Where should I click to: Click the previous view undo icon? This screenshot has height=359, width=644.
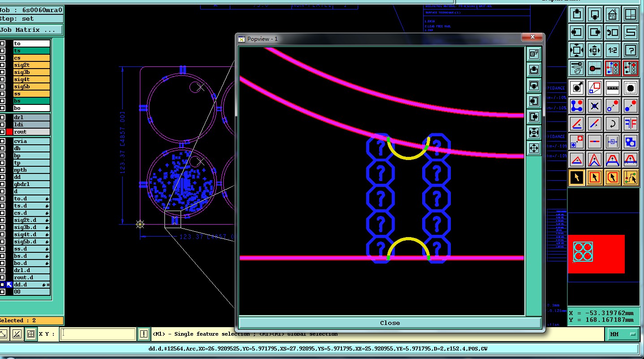613,32
